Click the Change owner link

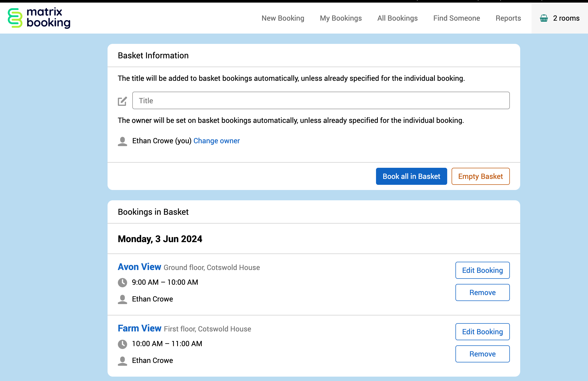pyautogui.click(x=216, y=141)
